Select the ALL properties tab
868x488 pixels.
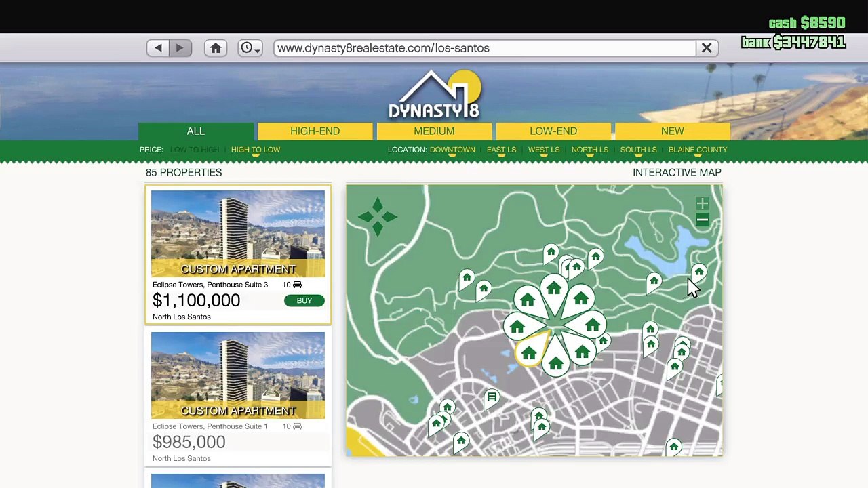coord(196,131)
